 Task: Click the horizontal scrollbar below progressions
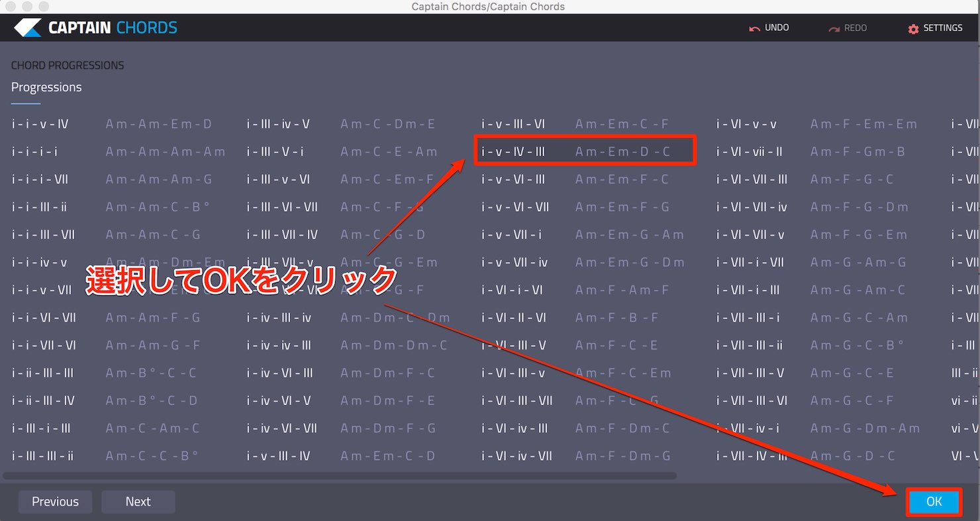pos(340,475)
